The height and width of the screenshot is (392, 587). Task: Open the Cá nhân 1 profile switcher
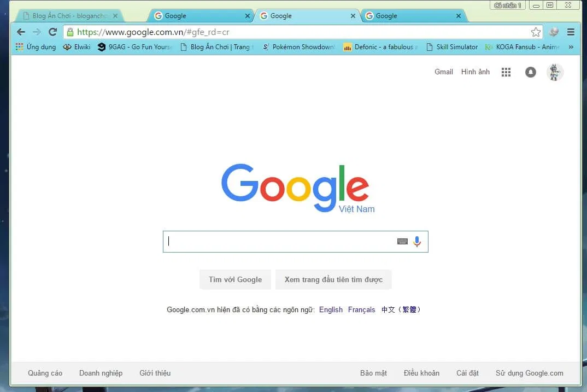tap(508, 5)
